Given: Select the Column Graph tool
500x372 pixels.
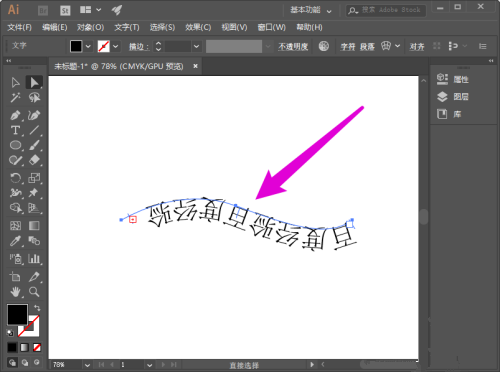Looking at the screenshot, I should tap(34, 259).
